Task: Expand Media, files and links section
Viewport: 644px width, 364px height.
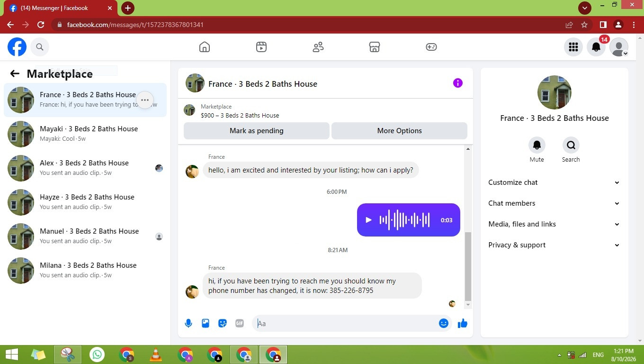Action: [x=555, y=224]
